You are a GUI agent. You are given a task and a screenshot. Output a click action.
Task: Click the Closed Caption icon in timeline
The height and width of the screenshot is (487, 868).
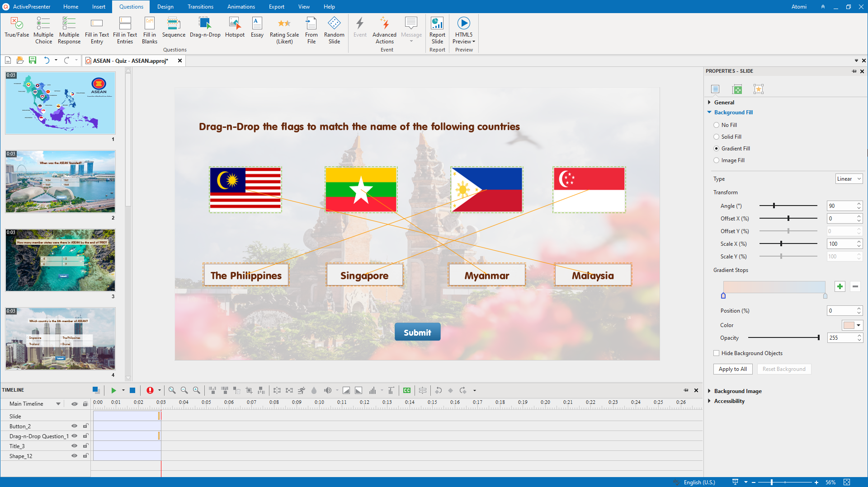(x=407, y=390)
